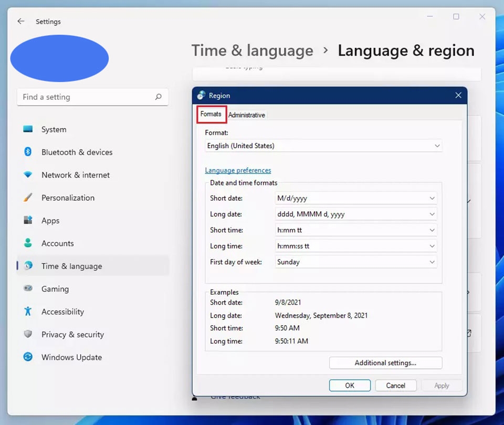Click OK to confirm Region settings
This screenshot has width=504, height=425.
[x=350, y=385]
